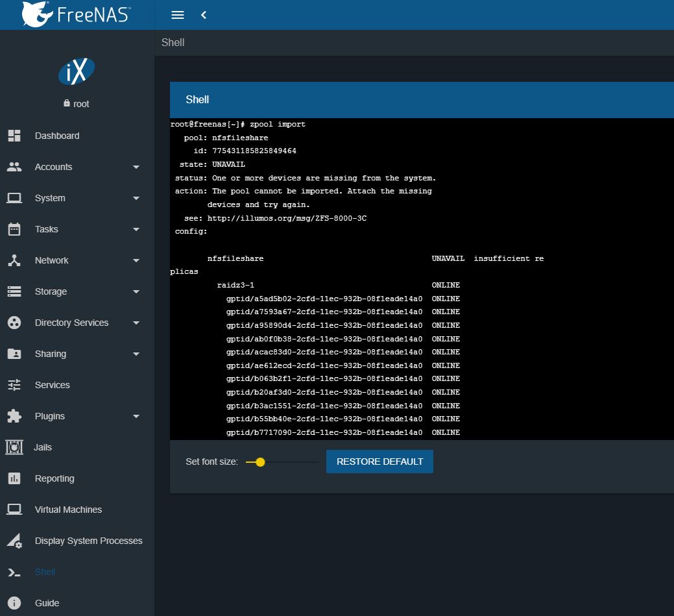
Task: Expand the Plugins menu arrow
Action: (x=136, y=416)
